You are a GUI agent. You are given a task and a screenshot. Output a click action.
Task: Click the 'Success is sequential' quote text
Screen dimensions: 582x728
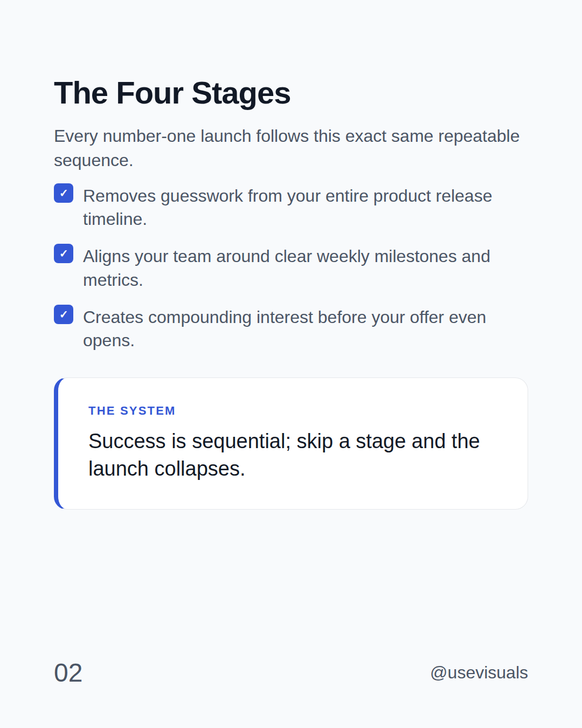pos(284,455)
